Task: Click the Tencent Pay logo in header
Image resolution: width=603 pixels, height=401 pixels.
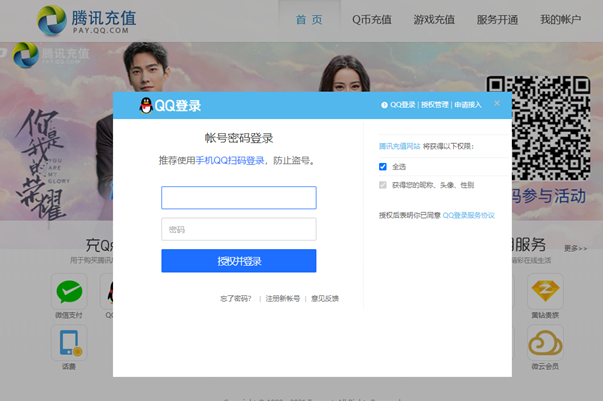Action: 87,20
